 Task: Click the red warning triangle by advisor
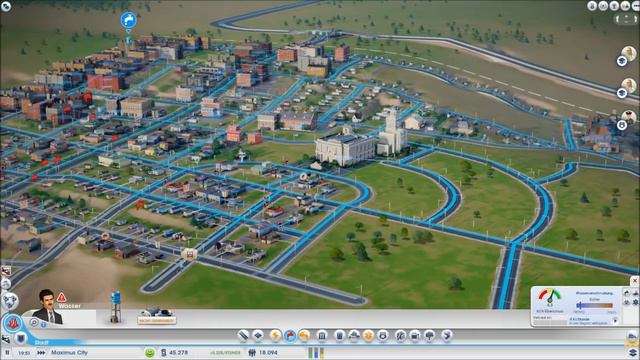pos(62,297)
